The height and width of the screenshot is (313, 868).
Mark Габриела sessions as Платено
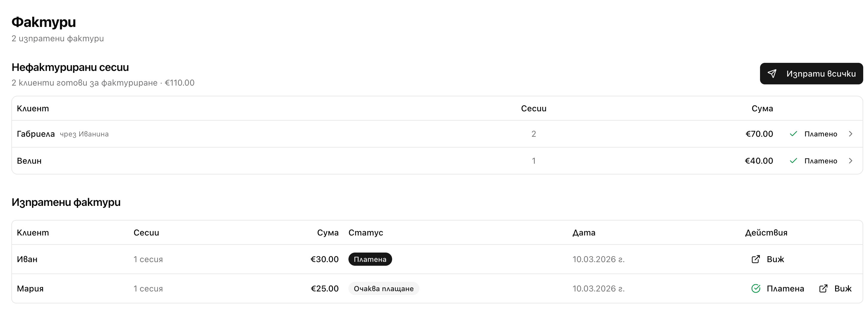[820, 134]
